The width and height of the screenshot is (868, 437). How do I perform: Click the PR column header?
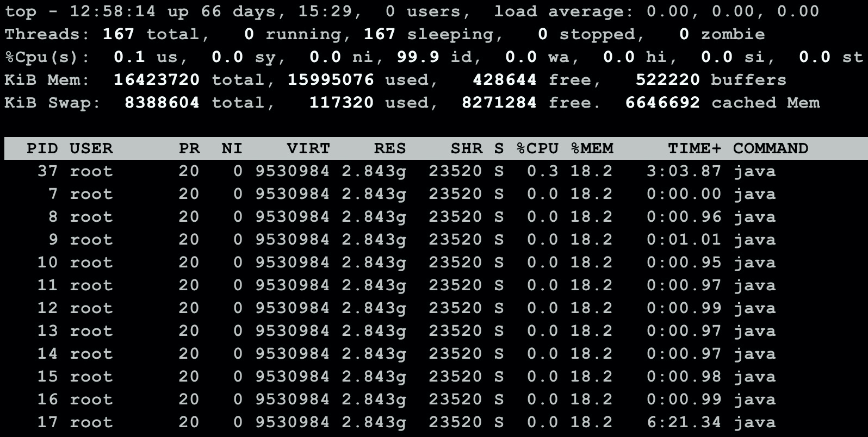point(189,148)
